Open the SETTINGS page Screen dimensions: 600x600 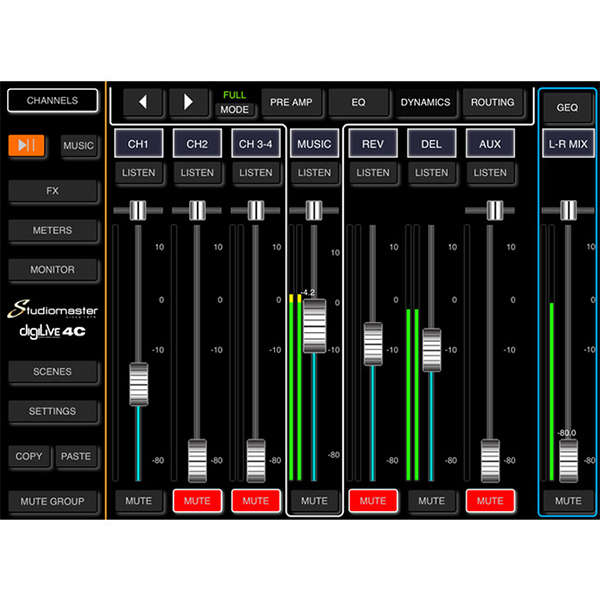tap(52, 411)
